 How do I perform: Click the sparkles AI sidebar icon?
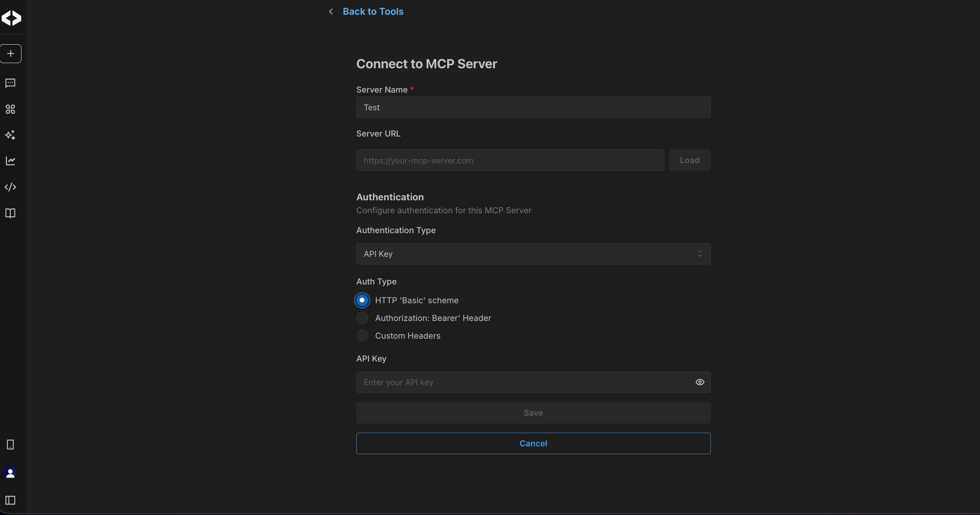click(10, 135)
